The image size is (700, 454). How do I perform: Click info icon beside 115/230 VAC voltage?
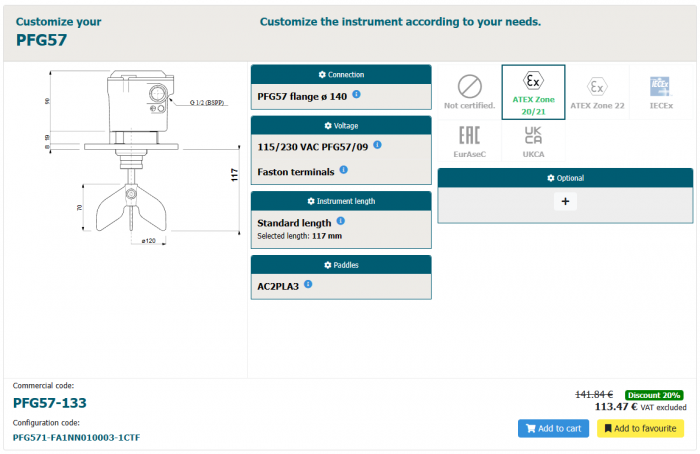point(377,145)
